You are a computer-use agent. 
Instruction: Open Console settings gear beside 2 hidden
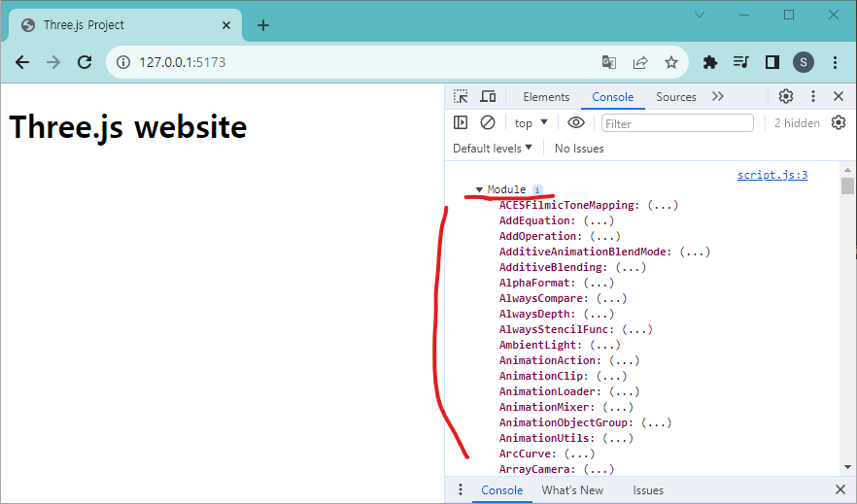pos(839,122)
